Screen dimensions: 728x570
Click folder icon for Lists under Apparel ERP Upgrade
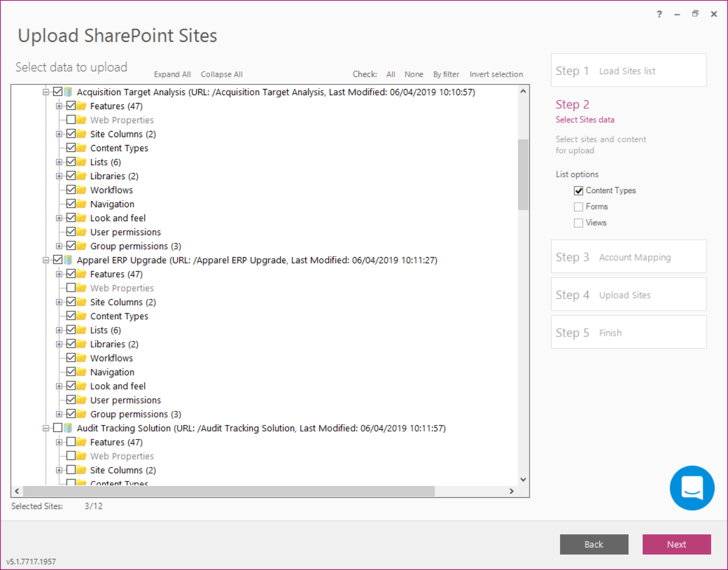pos(82,330)
